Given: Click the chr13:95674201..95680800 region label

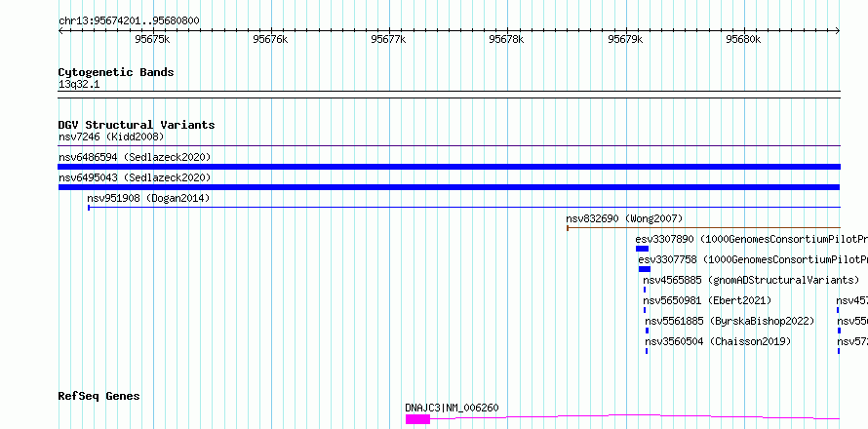Looking at the screenshot, I should tap(129, 20).
